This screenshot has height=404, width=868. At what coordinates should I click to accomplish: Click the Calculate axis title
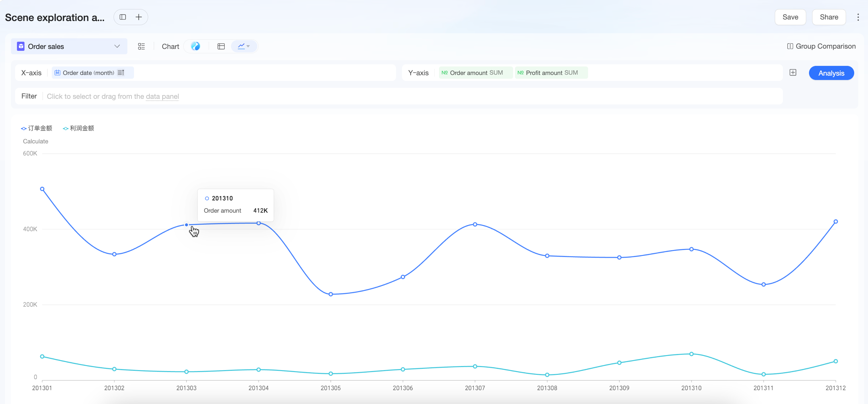[35, 141]
